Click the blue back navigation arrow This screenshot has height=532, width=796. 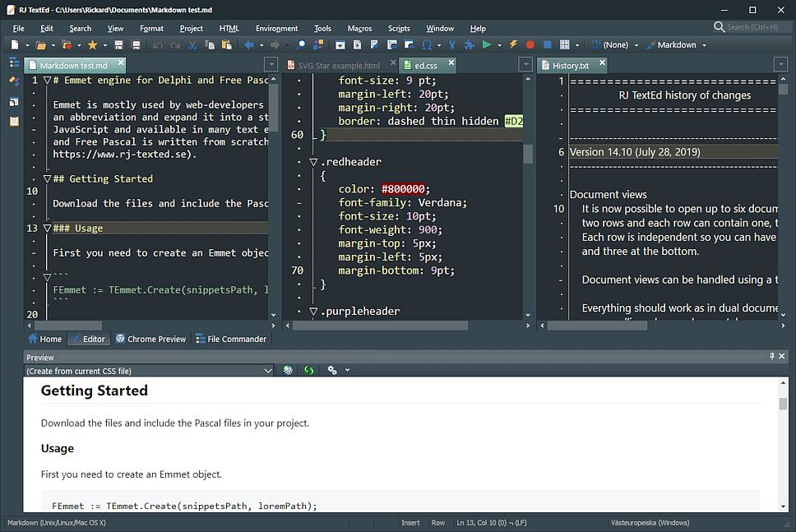[x=248, y=45]
